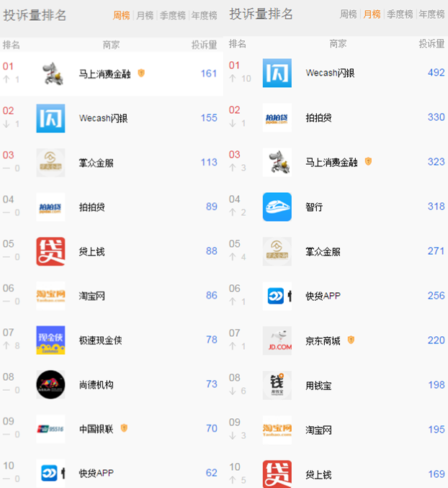
Task: Click 马上消费金融 horse logo in monthly ranking
Action: (277, 162)
